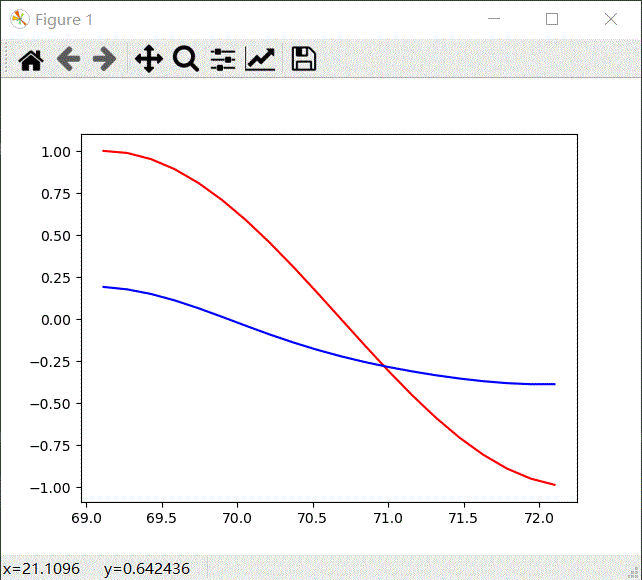Screen dimensions: 642x580
Task: Click the y=0.642436 coordinate readout
Action: [x=147, y=569]
